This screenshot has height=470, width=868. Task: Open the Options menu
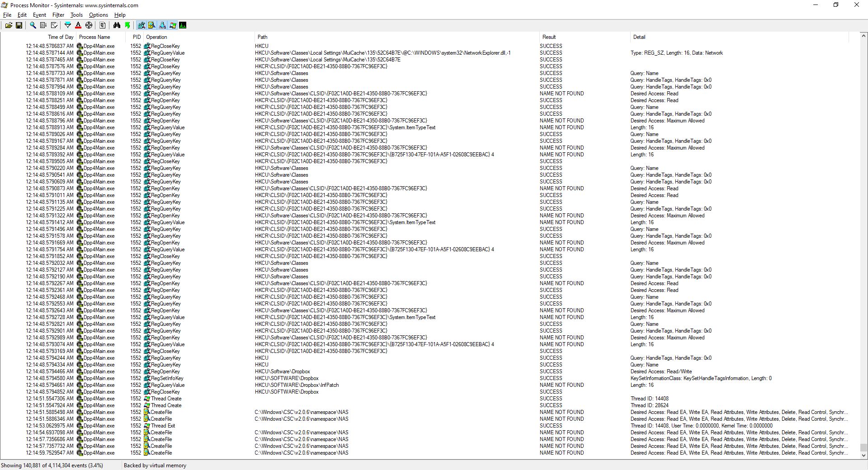coord(98,15)
